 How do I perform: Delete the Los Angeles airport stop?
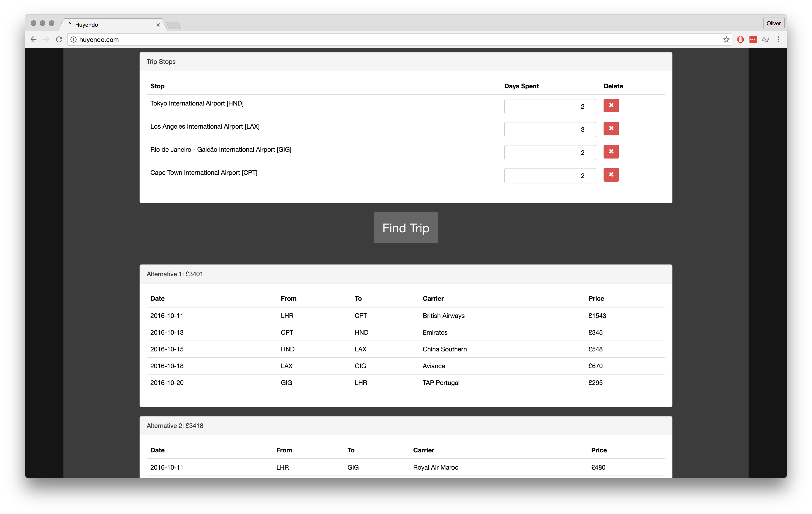click(x=611, y=128)
